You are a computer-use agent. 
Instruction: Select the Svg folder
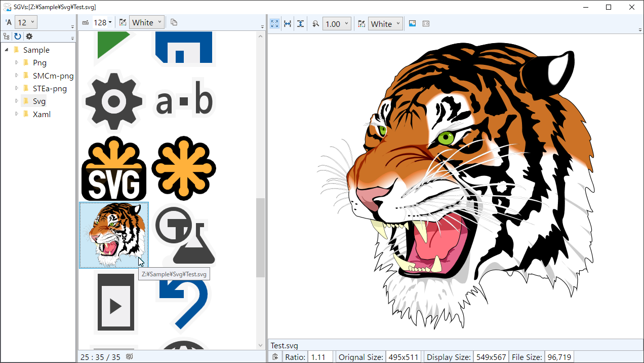click(39, 101)
